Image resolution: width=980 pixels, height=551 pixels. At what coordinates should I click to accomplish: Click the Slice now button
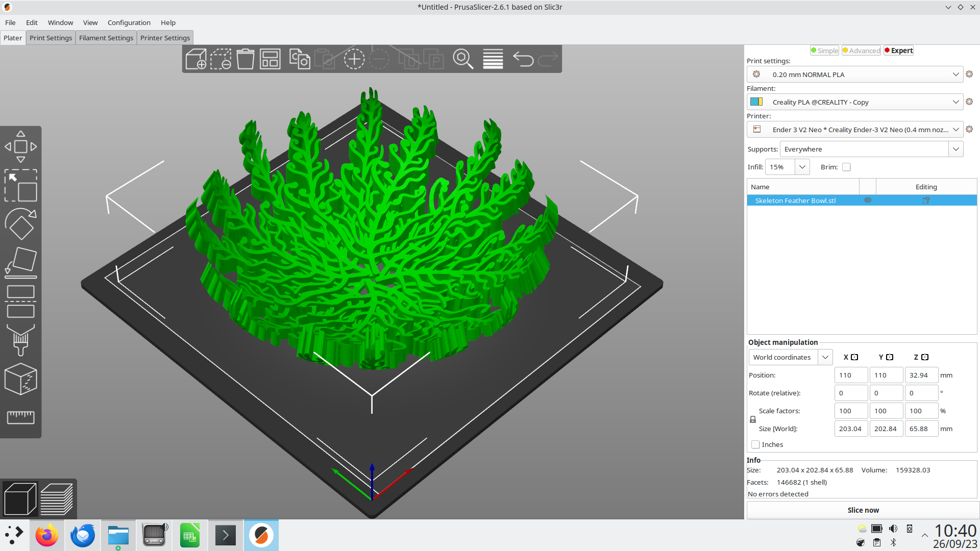pos(863,510)
